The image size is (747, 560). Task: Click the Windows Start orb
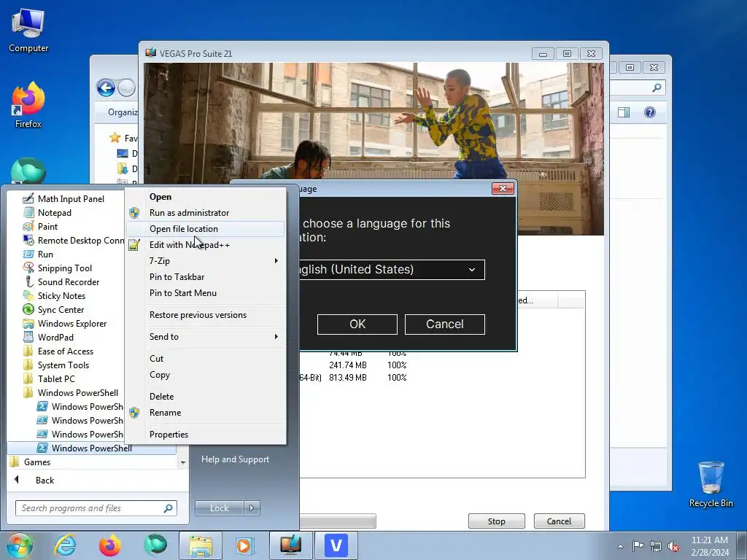coord(19,545)
